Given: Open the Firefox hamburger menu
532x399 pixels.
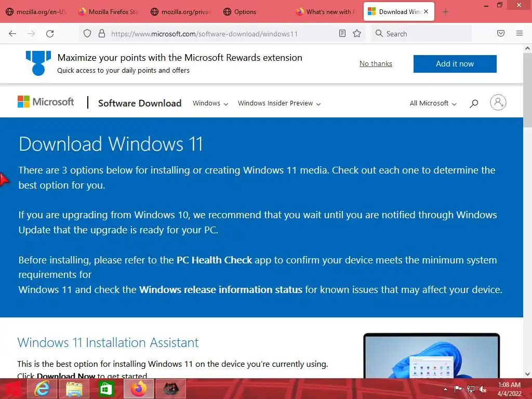Looking at the screenshot, I should pyautogui.click(x=520, y=33).
